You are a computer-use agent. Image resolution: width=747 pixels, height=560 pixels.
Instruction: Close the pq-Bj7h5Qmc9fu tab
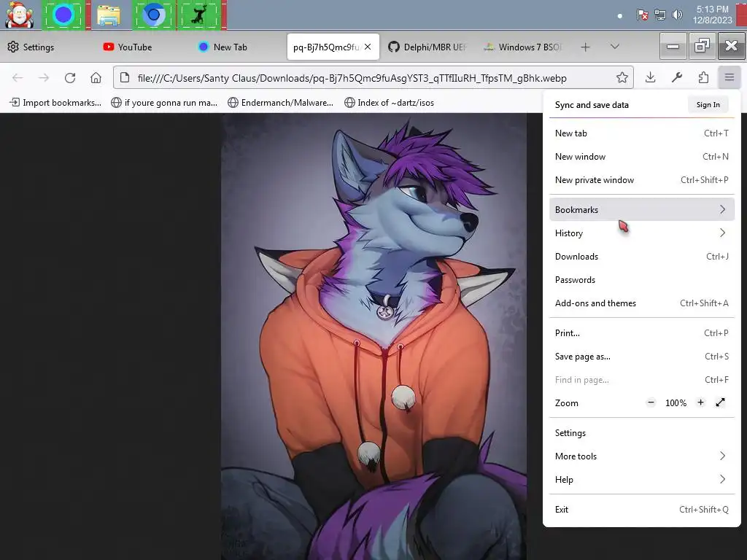click(x=368, y=47)
